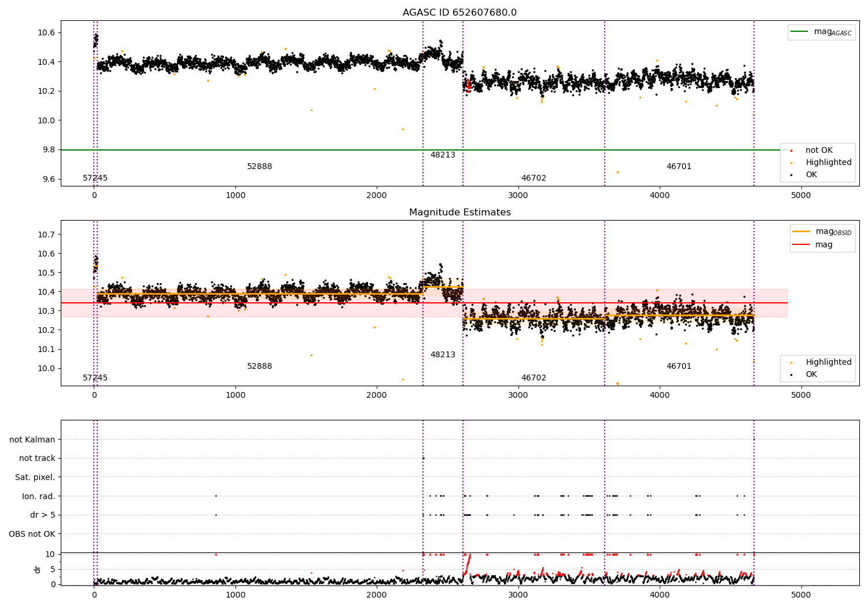Click x-tick 4000 under the bottom plot

[660, 595]
